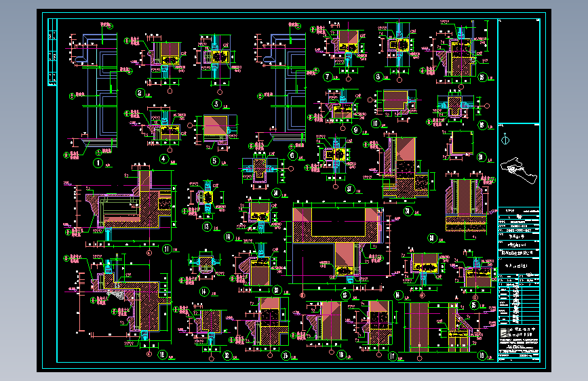Screen dimensions: 588x381
Task: Select the white site key plan outline
Action: pyautogui.click(x=519, y=171)
